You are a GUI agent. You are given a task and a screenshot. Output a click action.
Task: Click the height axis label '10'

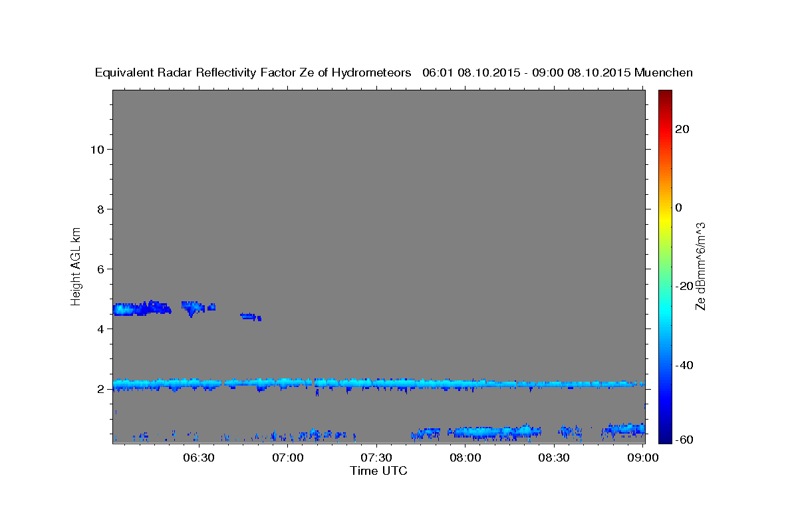click(x=97, y=149)
